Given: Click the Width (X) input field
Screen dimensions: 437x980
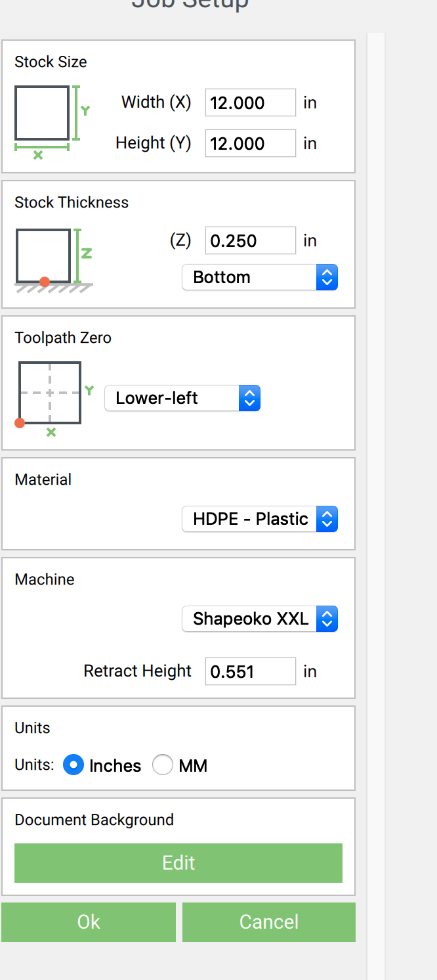Looking at the screenshot, I should click(250, 102).
